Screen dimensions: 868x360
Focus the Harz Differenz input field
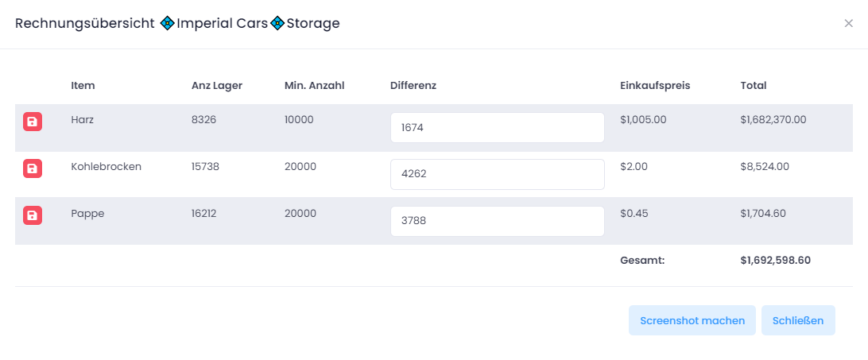497,127
